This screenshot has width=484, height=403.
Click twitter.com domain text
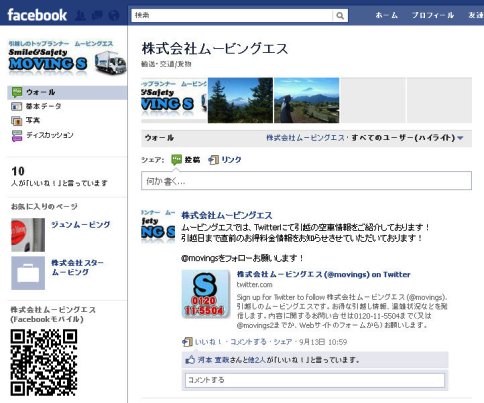pos(254,285)
